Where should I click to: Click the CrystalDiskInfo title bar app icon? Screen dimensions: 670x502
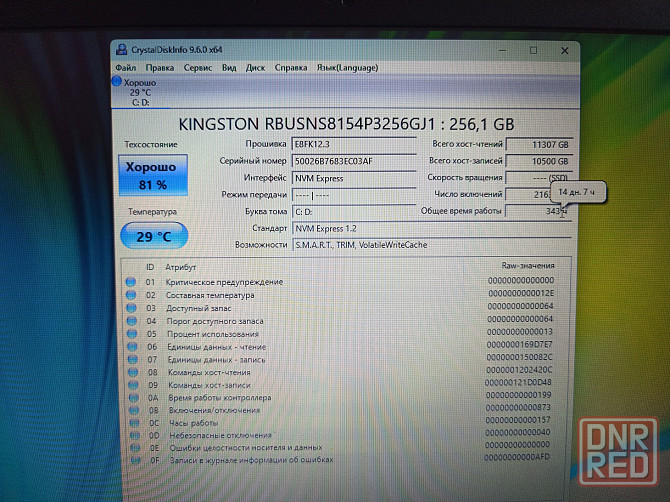[121, 50]
